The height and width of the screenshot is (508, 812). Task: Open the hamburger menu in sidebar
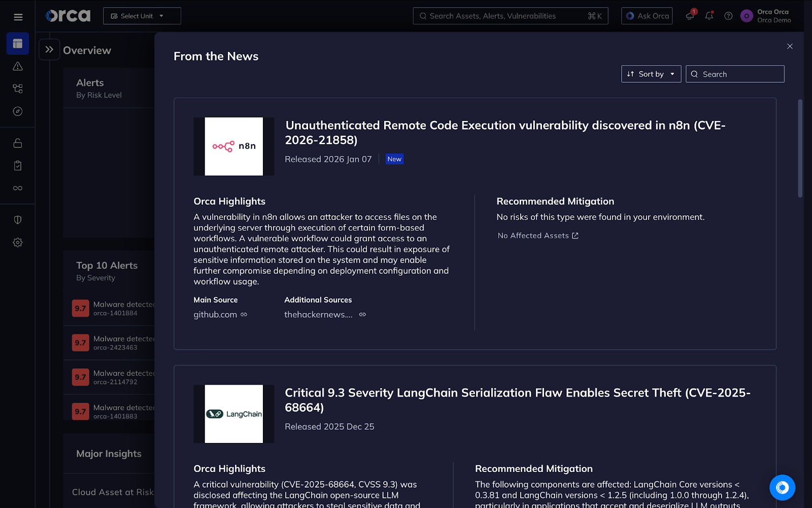click(18, 17)
